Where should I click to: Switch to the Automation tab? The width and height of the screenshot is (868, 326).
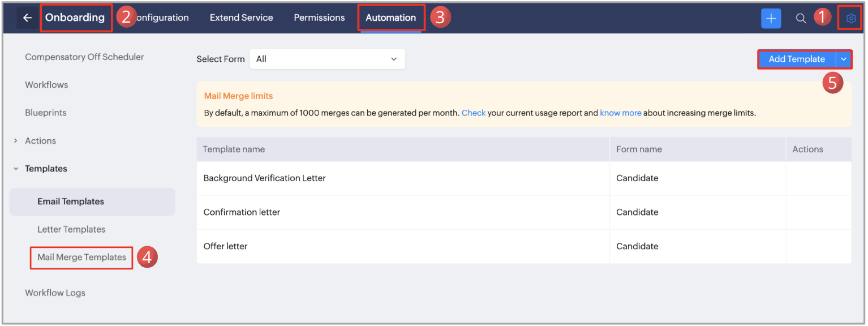click(x=390, y=18)
